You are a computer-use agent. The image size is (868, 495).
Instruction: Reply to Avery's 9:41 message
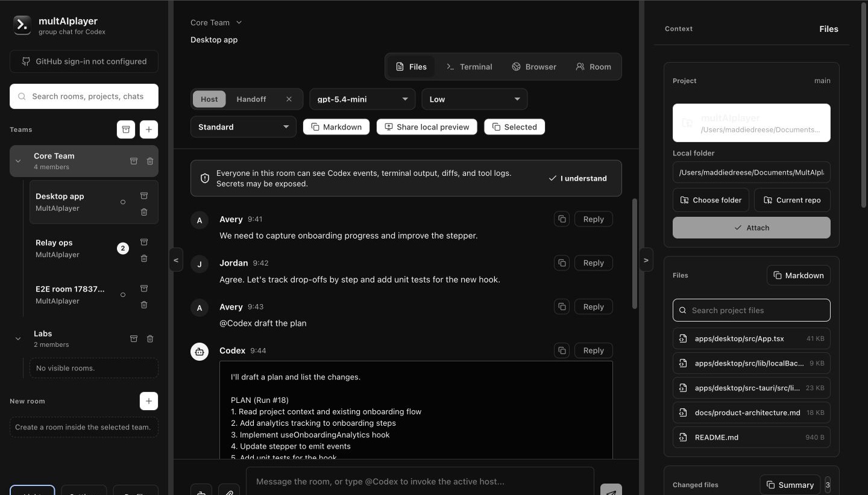point(594,219)
